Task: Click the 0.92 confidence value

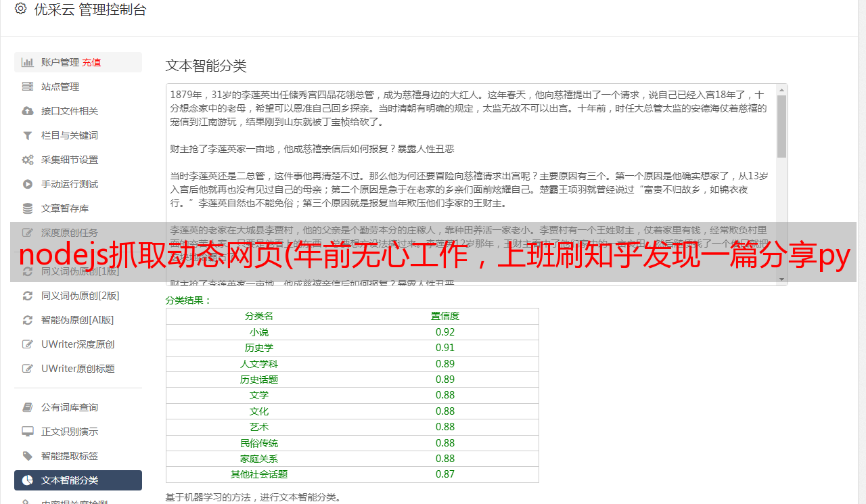Action: pos(445,332)
